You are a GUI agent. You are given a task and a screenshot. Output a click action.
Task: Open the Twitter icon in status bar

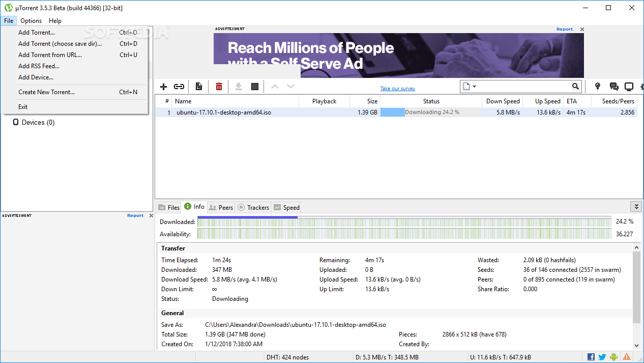(x=602, y=356)
